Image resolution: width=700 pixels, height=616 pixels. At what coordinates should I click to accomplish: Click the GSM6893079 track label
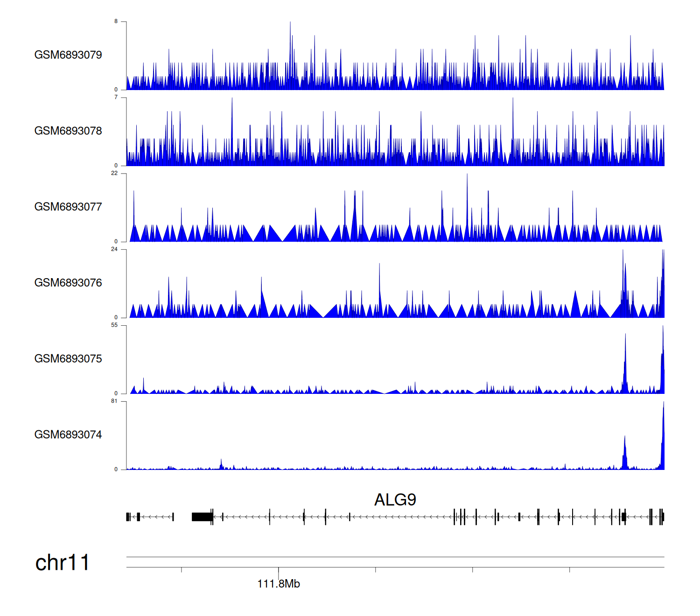68,55
